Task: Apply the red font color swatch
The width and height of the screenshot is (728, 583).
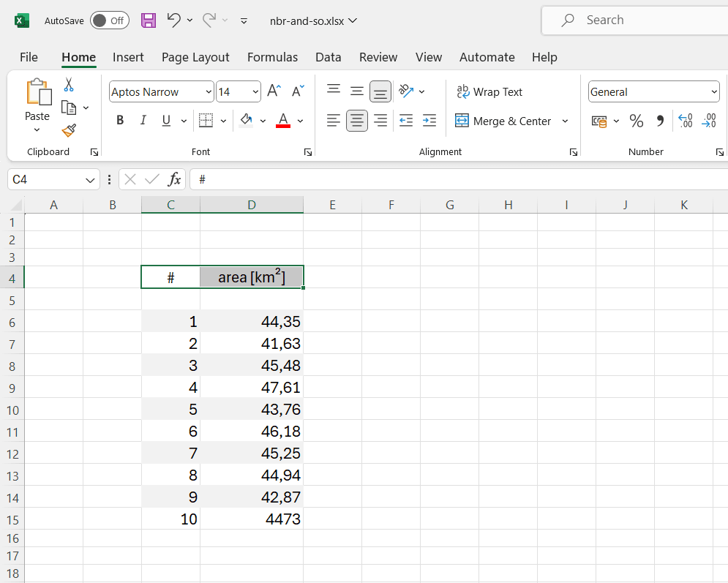Action: 283,121
